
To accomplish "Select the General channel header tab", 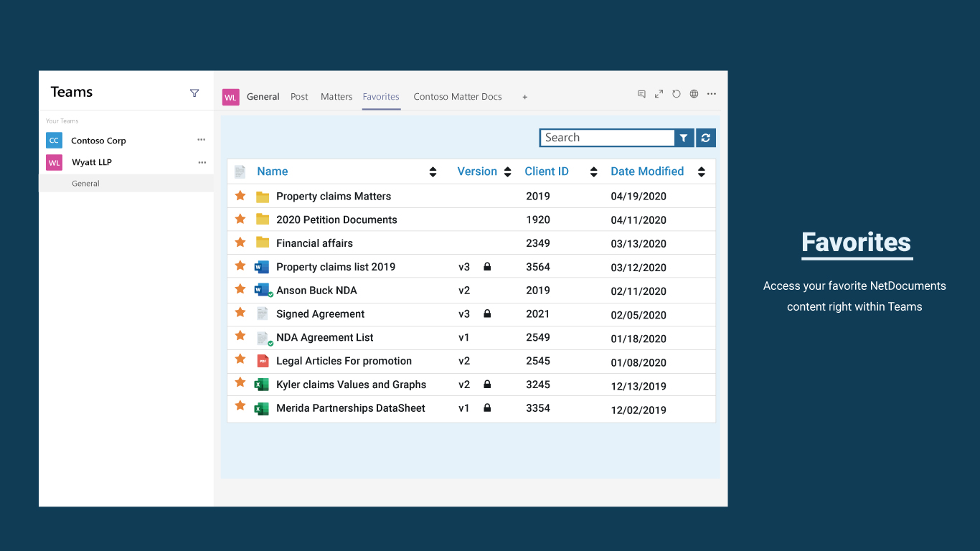I will point(263,97).
